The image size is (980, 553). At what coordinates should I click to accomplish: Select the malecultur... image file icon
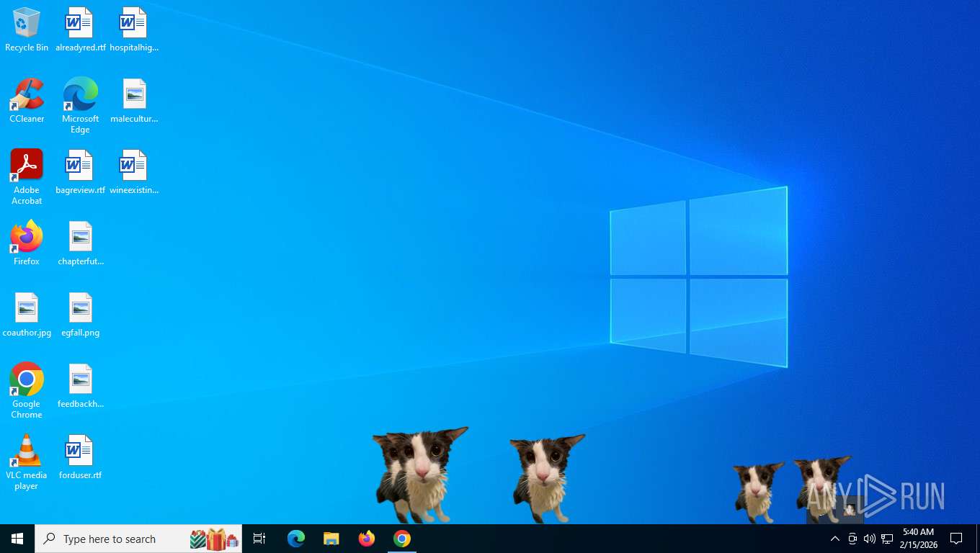134,101
